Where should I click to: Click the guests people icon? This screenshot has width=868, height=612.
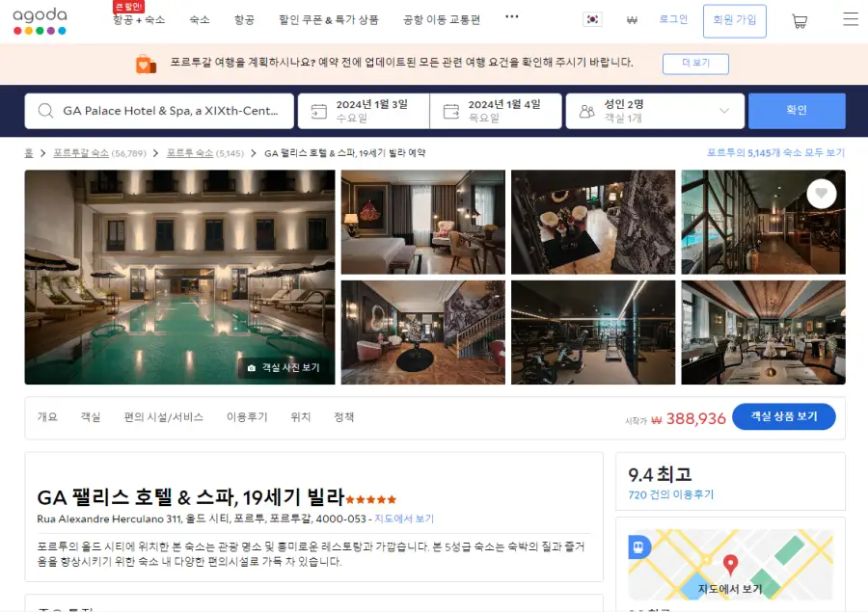click(586, 111)
